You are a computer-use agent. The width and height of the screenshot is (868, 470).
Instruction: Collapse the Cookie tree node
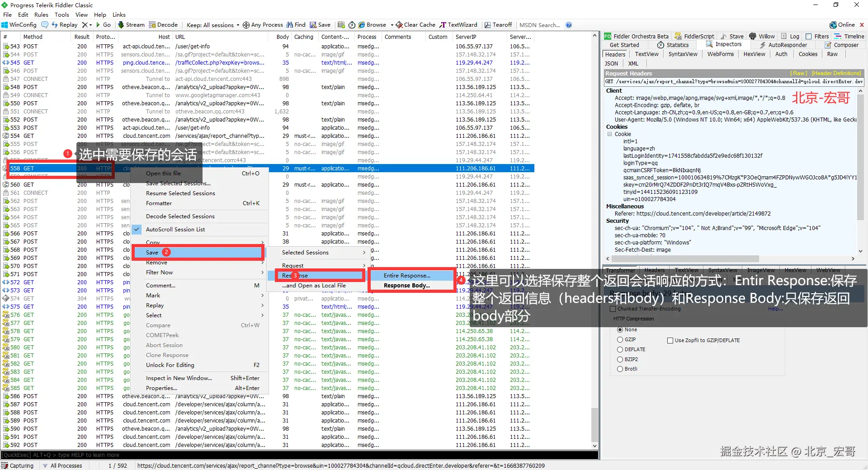click(609, 134)
